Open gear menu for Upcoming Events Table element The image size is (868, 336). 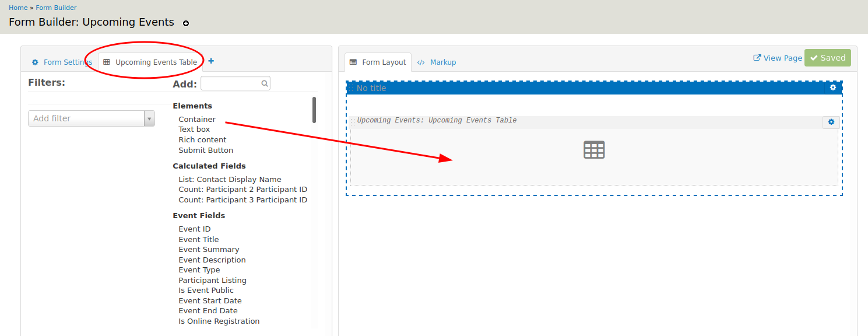coord(831,122)
